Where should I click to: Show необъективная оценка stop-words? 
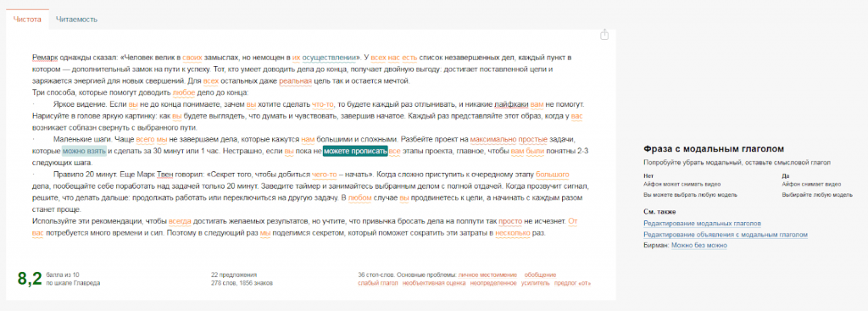tap(434, 283)
